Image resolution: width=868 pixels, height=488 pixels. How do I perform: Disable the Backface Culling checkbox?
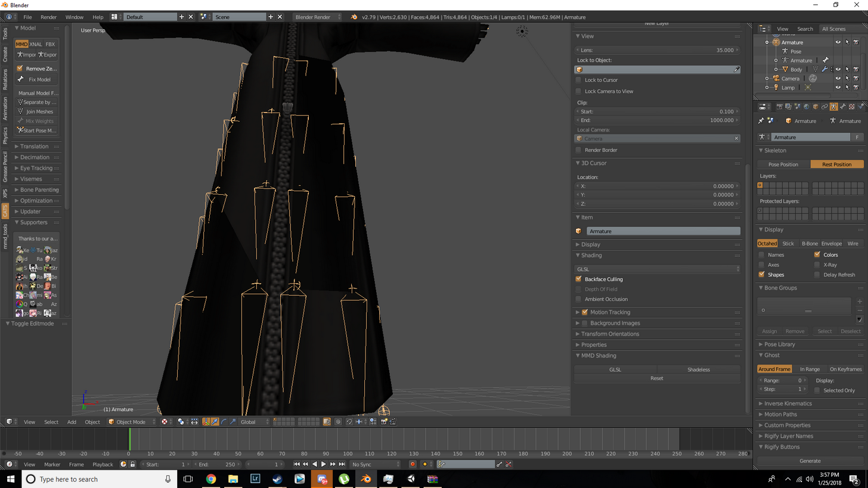point(578,279)
